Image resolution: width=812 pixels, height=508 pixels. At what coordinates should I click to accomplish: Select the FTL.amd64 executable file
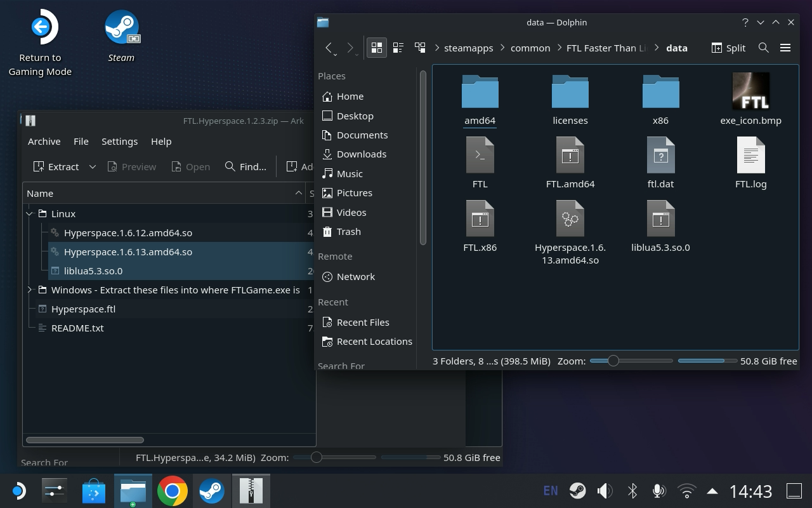pyautogui.click(x=570, y=163)
